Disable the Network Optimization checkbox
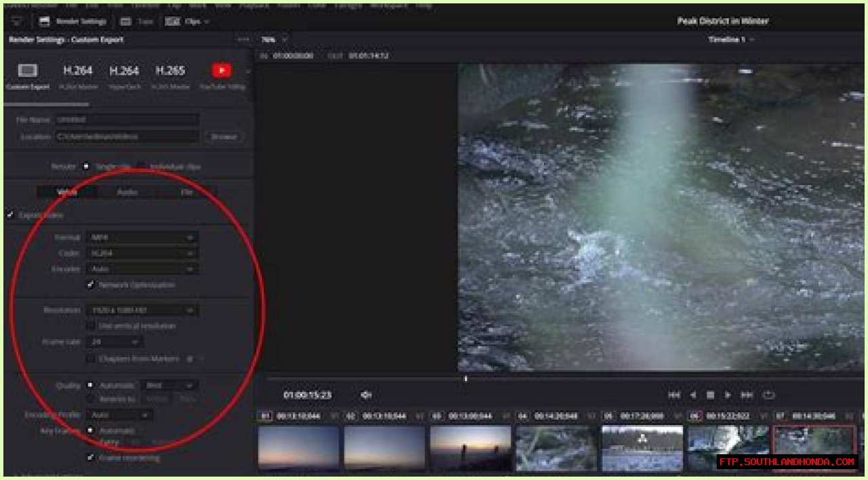This screenshot has height=480, width=868. [x=90, y=285]
